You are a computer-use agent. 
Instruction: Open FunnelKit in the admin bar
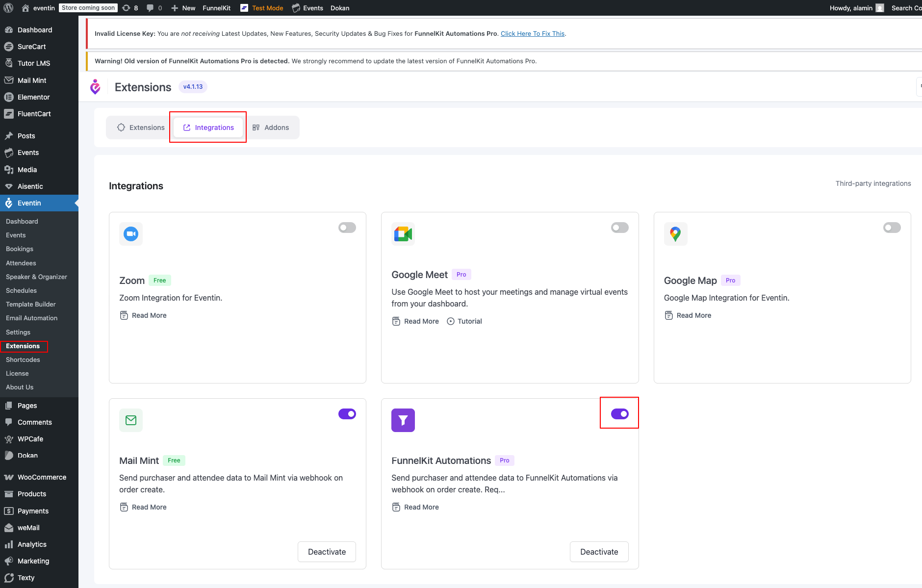[x=216, y=8]
